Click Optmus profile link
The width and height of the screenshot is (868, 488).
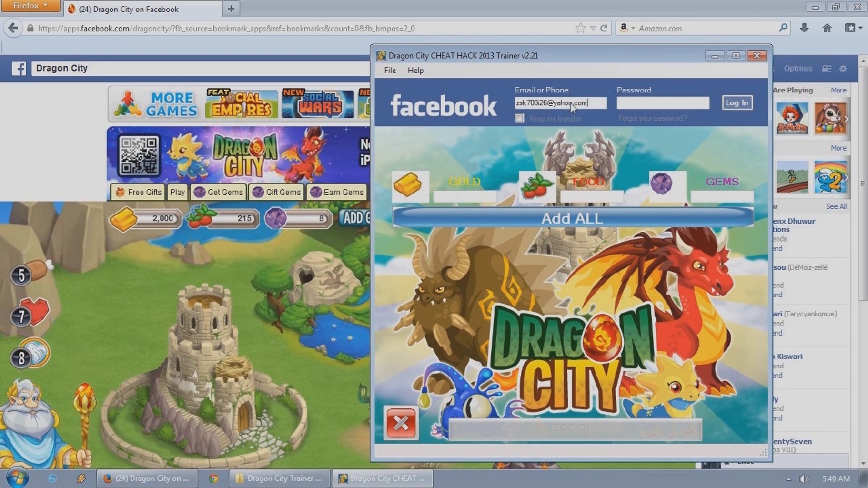[798, 69]
